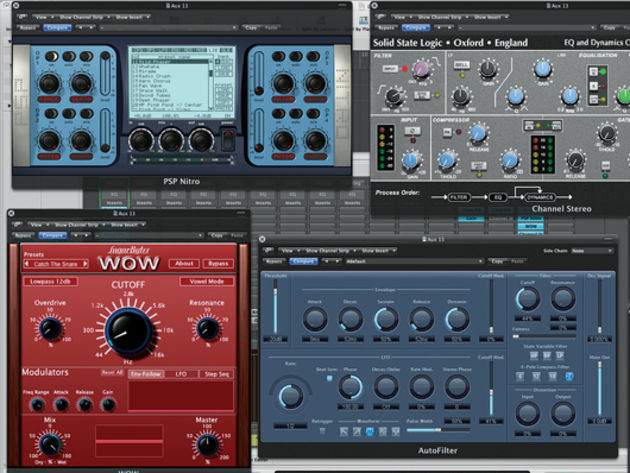Click the AutoFilter Filter Cutoff knob
Viewport: 630px width, 473px height.
coord(528,299)
